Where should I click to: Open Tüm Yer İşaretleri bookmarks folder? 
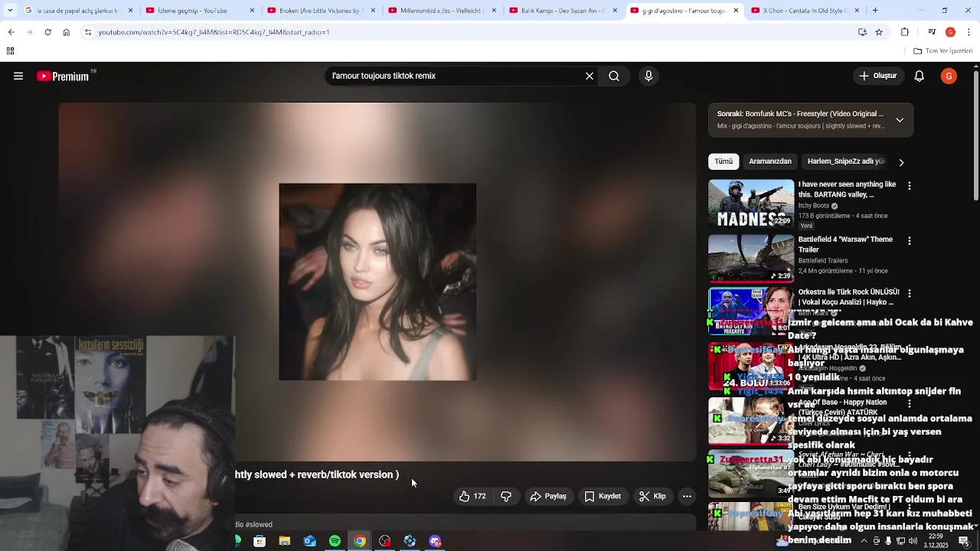click(943, 51)
